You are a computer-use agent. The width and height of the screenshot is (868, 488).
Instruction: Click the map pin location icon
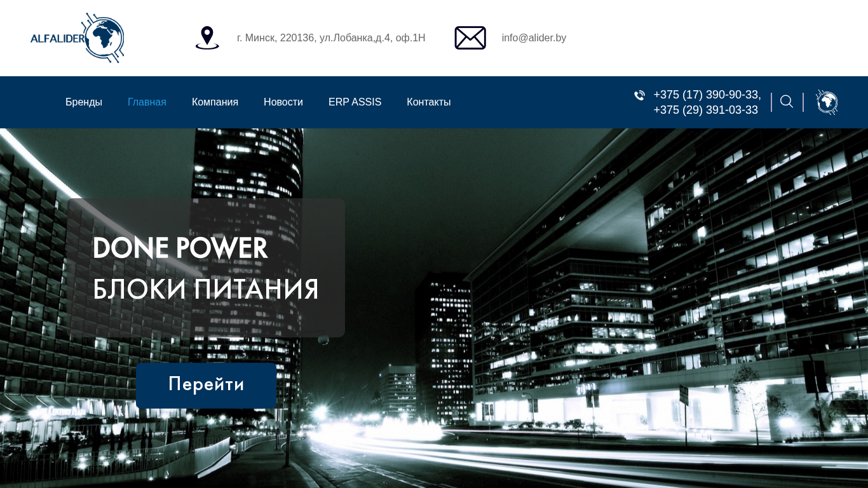[x=207, y=38]
